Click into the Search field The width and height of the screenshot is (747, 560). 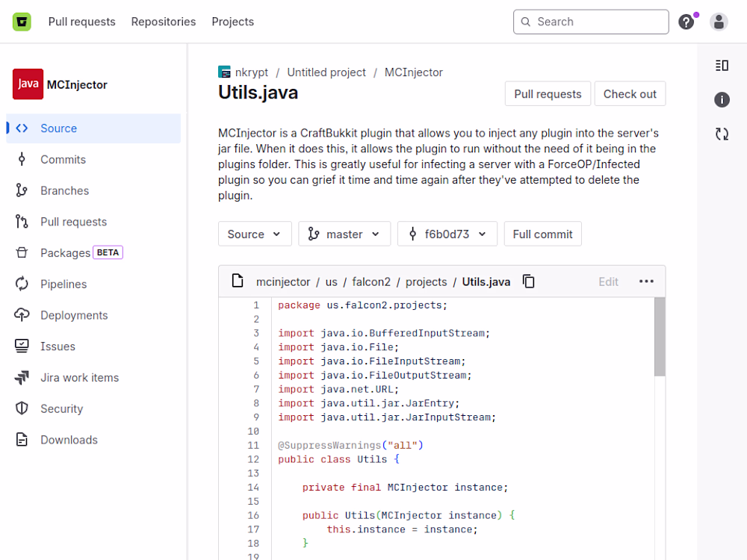pos(598,22)
